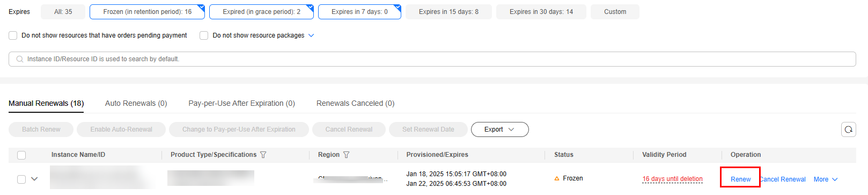Click the search magnifier icon

click(x=20, y=59)
